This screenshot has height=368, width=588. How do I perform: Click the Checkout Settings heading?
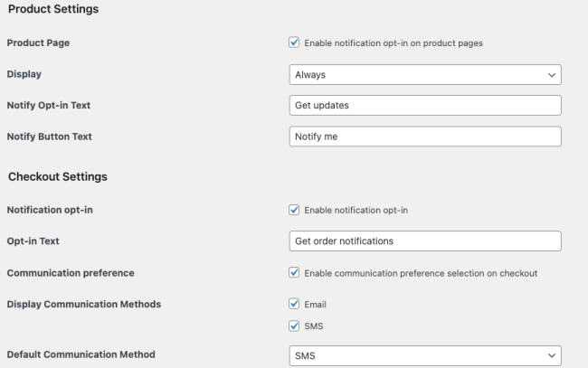pyautogui.click(x=58, y=176)
